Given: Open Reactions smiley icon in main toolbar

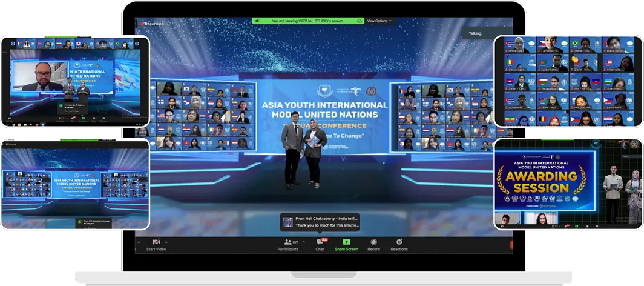Looking at the screenshot, I should coord(399,242).
